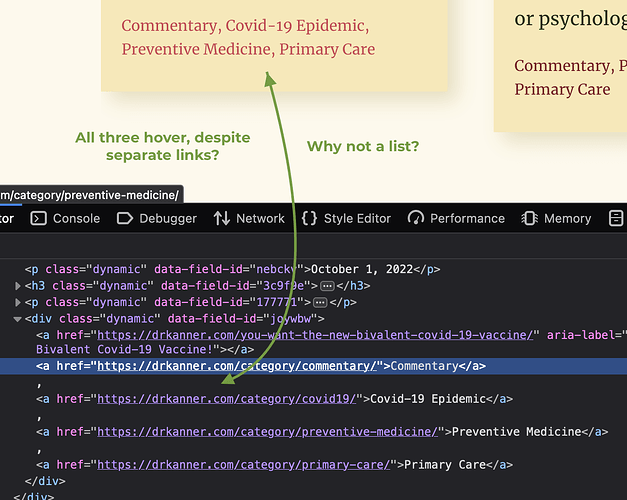This screenshot has width=627, height=500.
Task: Expand the h3 element with data-field-id 3c9f9e
Action: [x=18, y=286]
